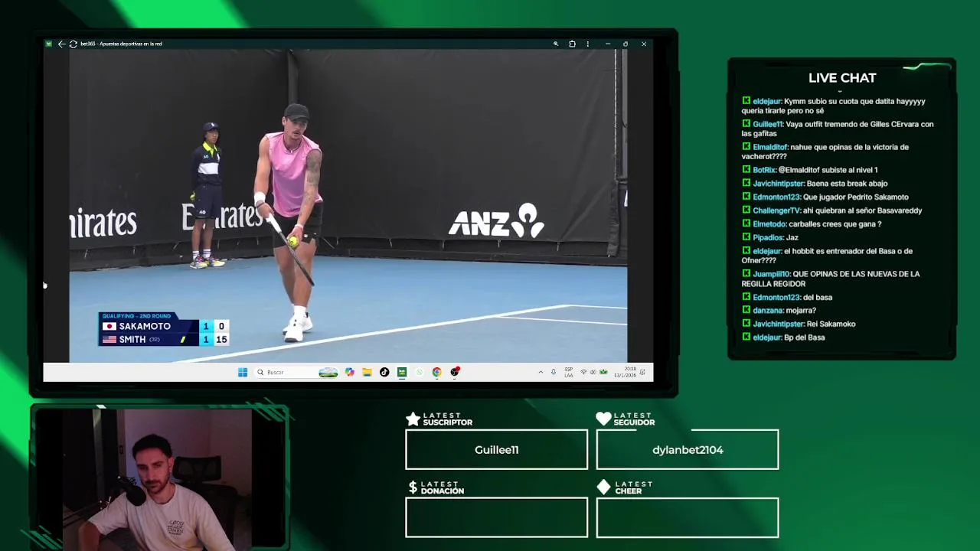
Task: Open the notification bell in taskbar
Action: [x=642, y=372]
